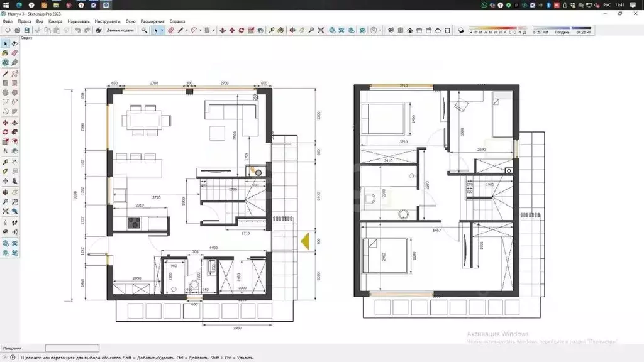The height and width of the screenshot is (362, 644).
Task: Open the Камера menu
Action: pos(55,21)
